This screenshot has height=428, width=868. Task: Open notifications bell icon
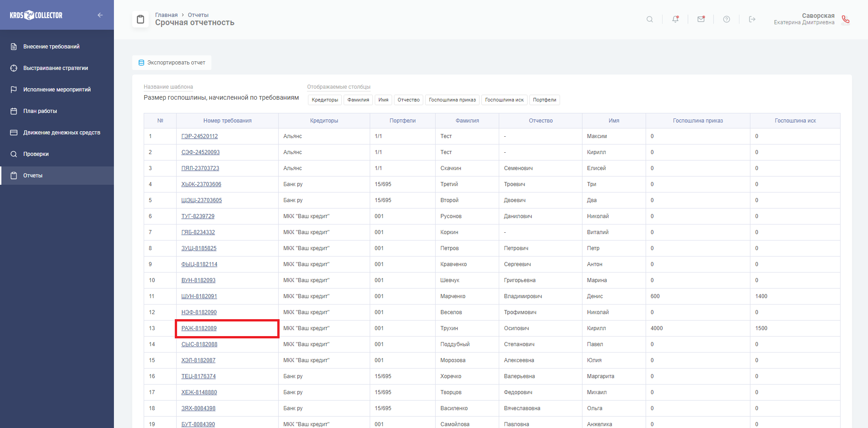click(x=675, y=19)
